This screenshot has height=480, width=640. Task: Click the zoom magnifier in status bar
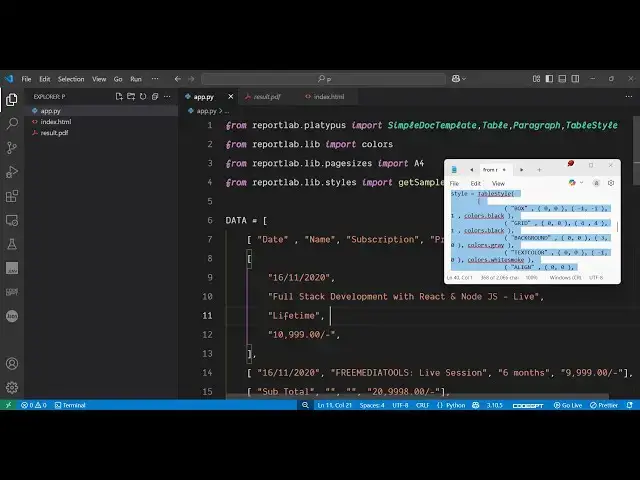(x=305, y=405)
